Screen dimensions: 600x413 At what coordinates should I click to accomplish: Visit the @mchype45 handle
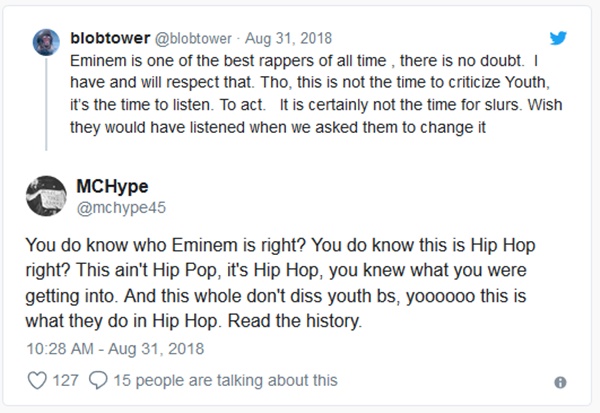pos(117,207)
